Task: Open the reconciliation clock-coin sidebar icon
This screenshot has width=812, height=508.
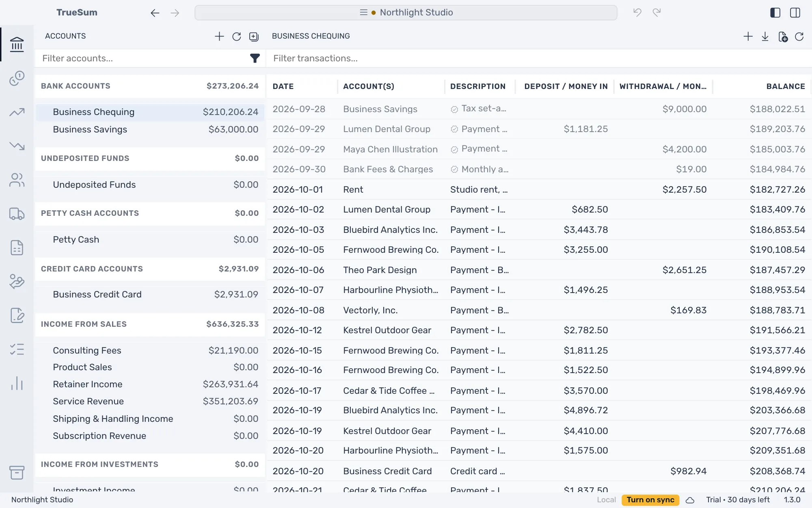Action: pyautogui.click(x=17, y=78)
